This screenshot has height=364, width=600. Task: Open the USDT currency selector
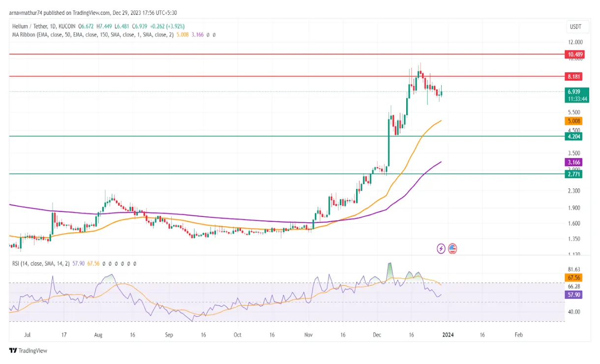[x=576, y=27]
